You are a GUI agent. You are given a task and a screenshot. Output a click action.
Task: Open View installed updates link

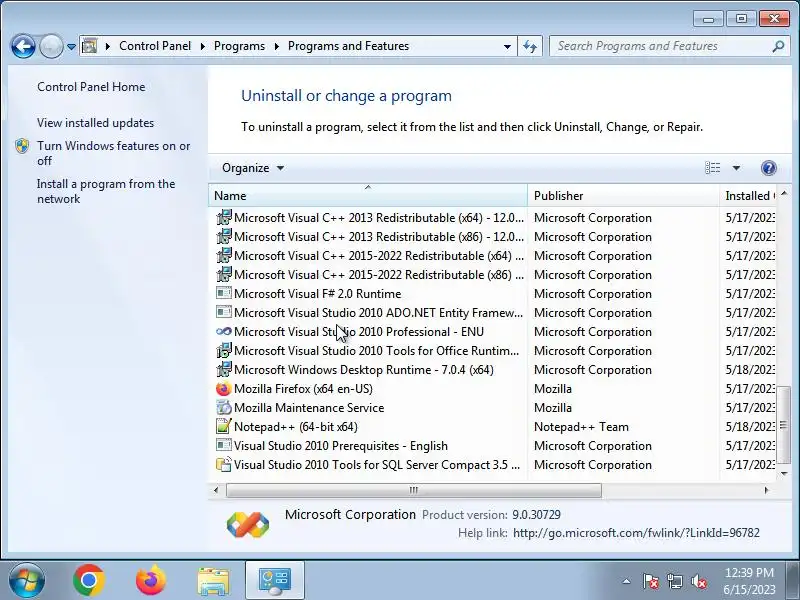click(x=95, y=123)
